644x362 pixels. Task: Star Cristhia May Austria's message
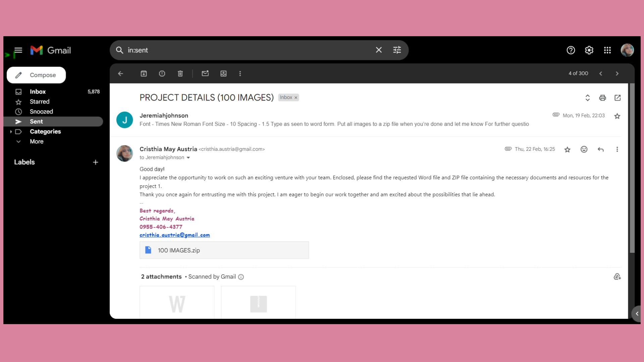click(567, 149)
